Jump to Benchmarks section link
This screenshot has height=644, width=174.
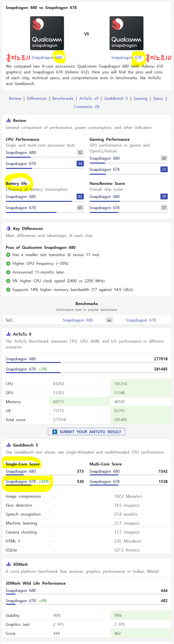tap(63, 99)
